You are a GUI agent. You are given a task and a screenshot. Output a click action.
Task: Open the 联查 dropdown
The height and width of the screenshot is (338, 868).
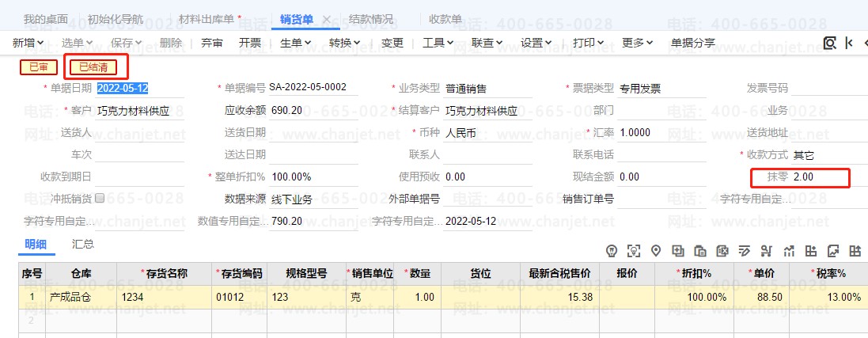click(487, 43)
